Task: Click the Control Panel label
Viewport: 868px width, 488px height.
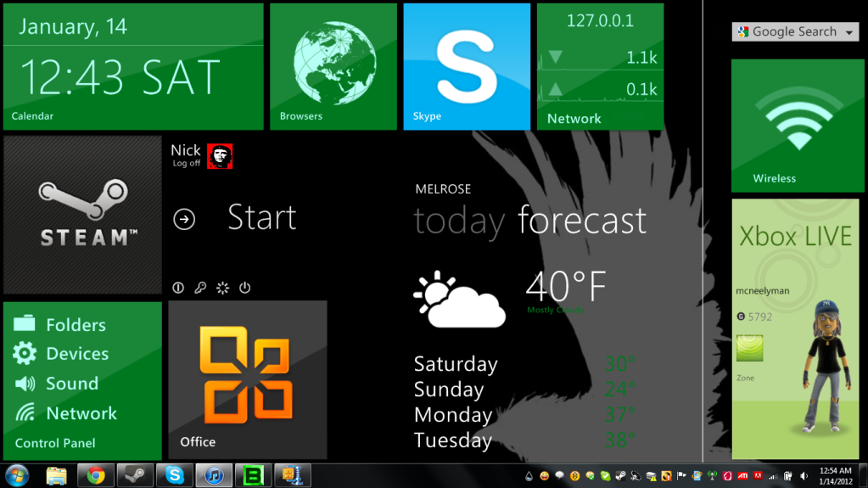Action: click(55, 443)
